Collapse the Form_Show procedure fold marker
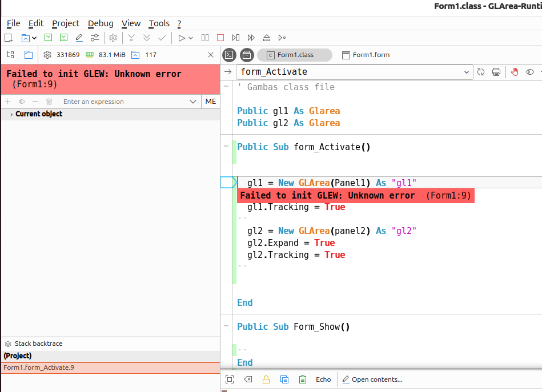 [226, 326]
